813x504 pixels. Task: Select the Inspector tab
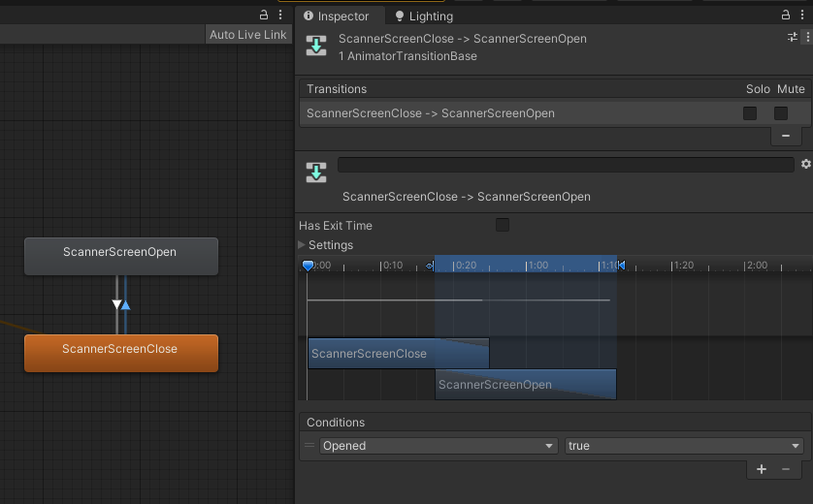[336, 16]
